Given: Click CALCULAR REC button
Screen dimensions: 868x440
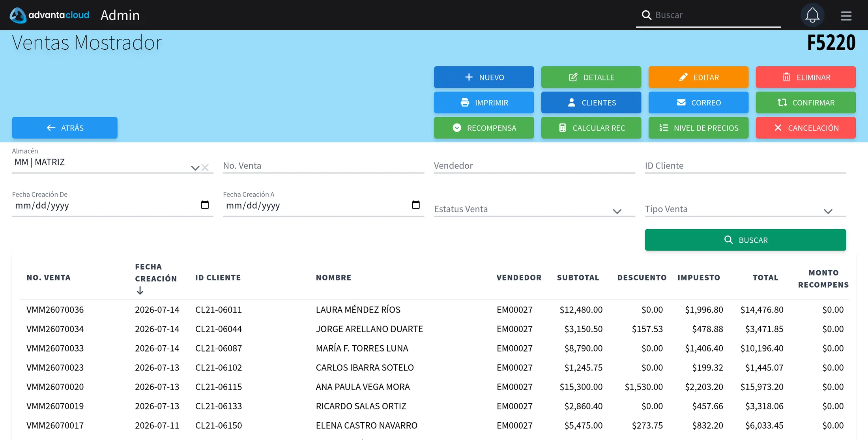Looking at the screenshot, I should 591,128.
